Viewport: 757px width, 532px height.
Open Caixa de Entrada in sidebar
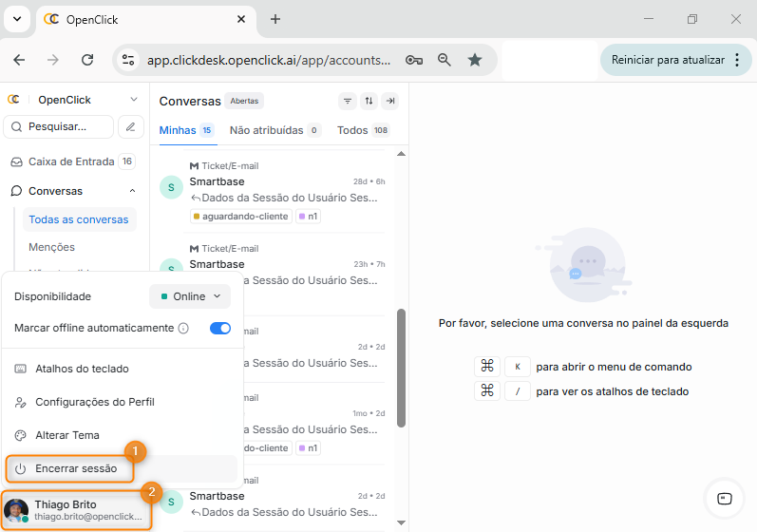pos(71,161)
